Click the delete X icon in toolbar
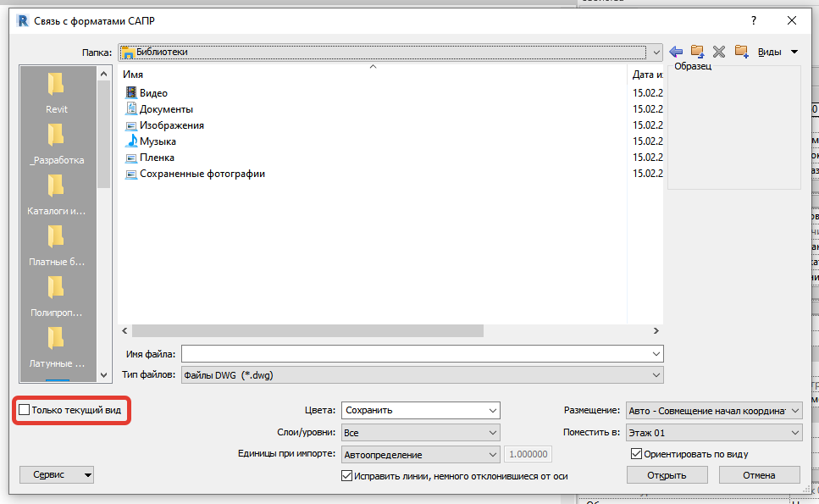 tap(719, 51)
